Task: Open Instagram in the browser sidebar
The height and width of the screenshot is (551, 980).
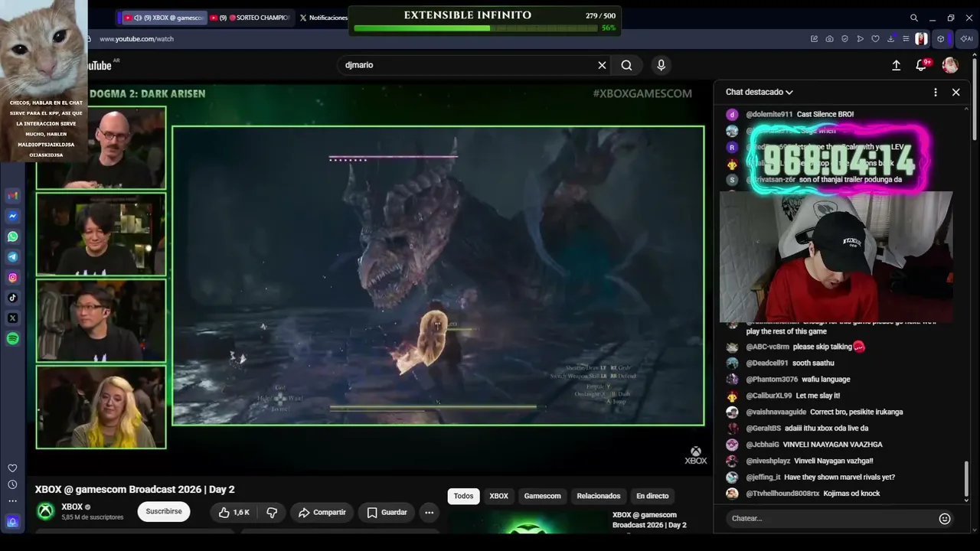Action: [x=12, y=278]
